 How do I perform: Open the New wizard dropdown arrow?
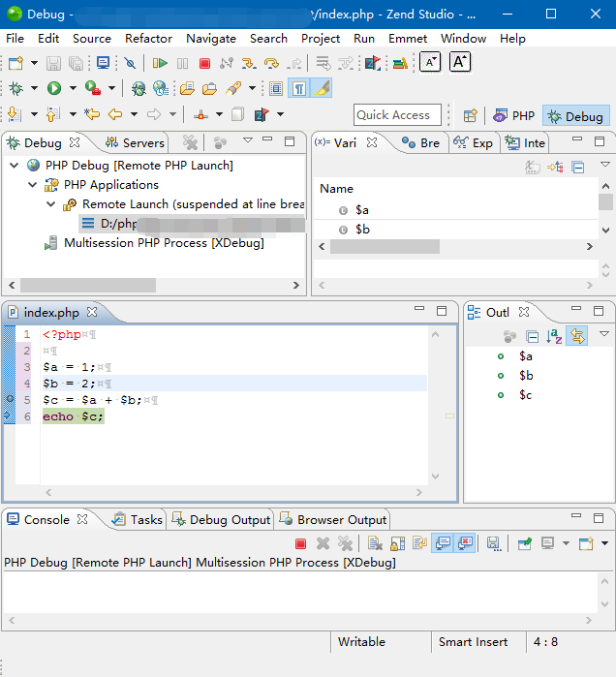pos(34,64)
